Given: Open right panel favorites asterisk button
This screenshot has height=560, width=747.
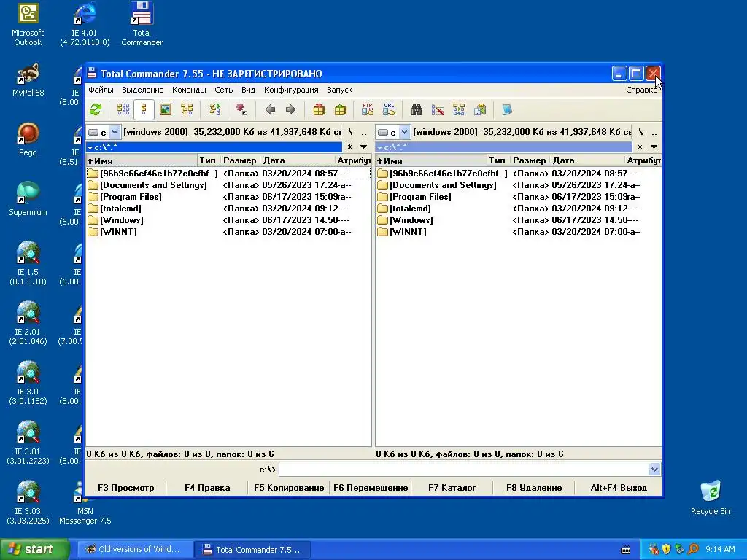Looking at the screenshot, I should [640, 147].
